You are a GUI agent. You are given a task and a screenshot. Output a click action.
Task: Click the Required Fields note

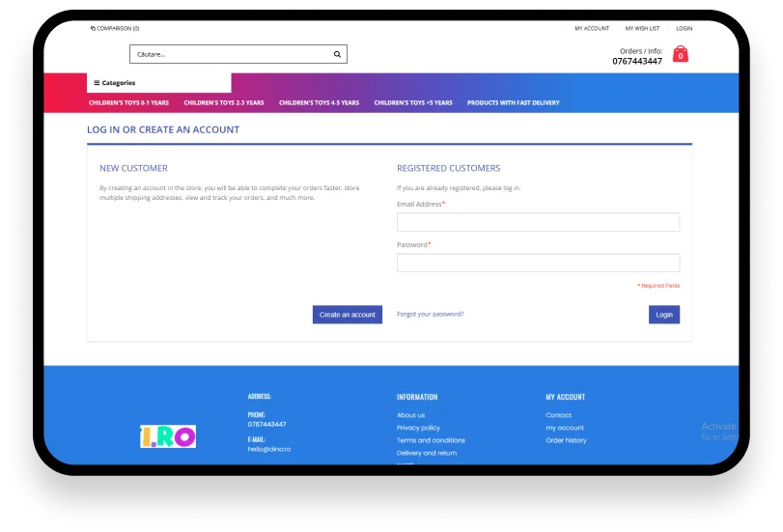(658, 286)
